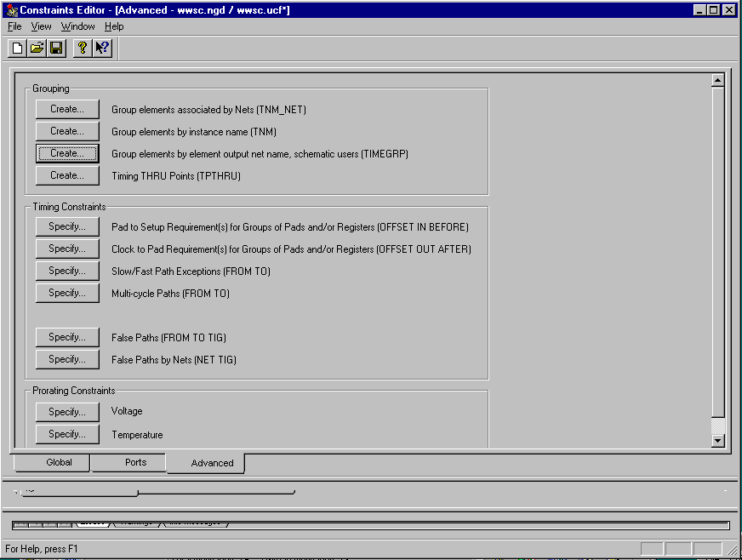Click the 'Multi-cycle Paths (FROM TO)' label
742x560 pixels.
tap(170, 294)
